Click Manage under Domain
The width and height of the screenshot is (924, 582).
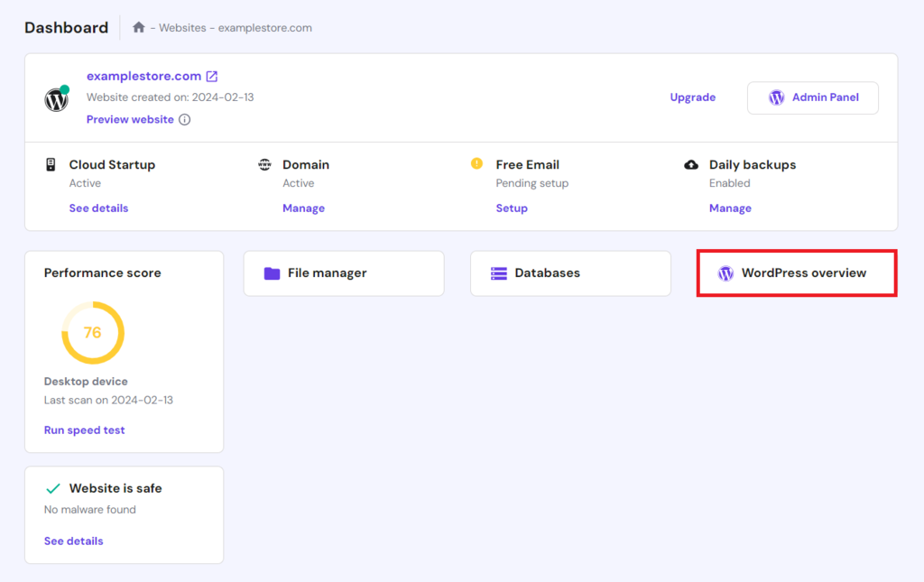pyautogui.click(x=303, y=208)
